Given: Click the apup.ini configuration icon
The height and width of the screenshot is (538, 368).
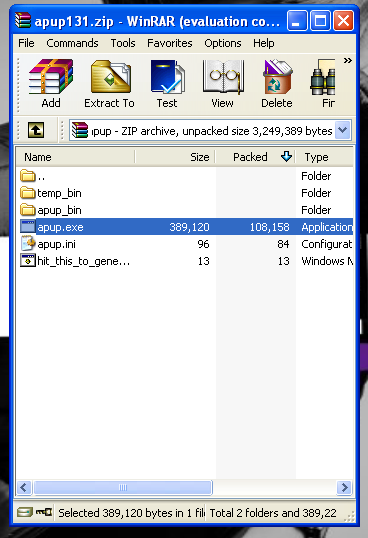Looking at the screenshot, I should pyautogui.click(x=28, y=244).
